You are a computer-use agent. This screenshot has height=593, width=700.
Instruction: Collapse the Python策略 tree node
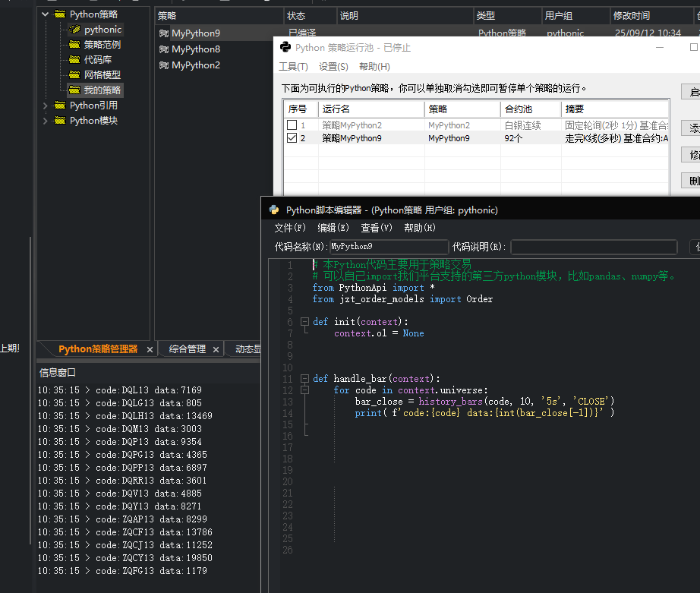[45, 14]
